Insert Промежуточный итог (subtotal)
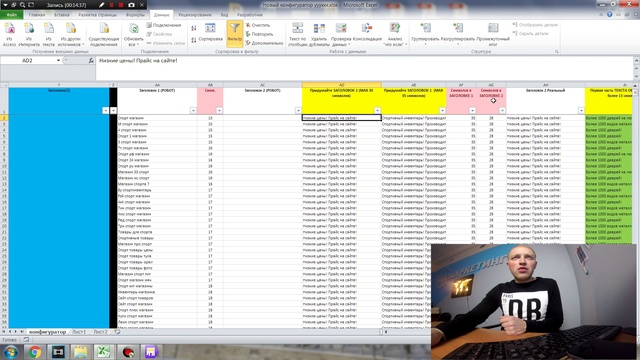This screenshot has width=640, height=360. [x=493, y=34]
